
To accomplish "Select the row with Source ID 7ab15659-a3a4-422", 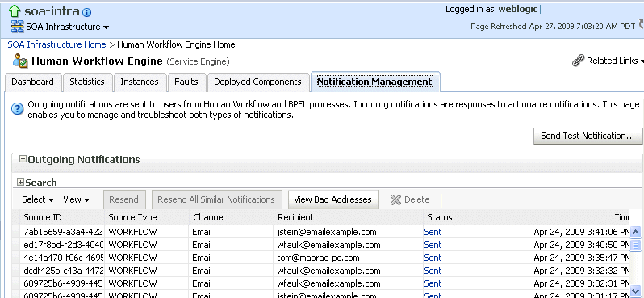I will (x=63, y=232).
